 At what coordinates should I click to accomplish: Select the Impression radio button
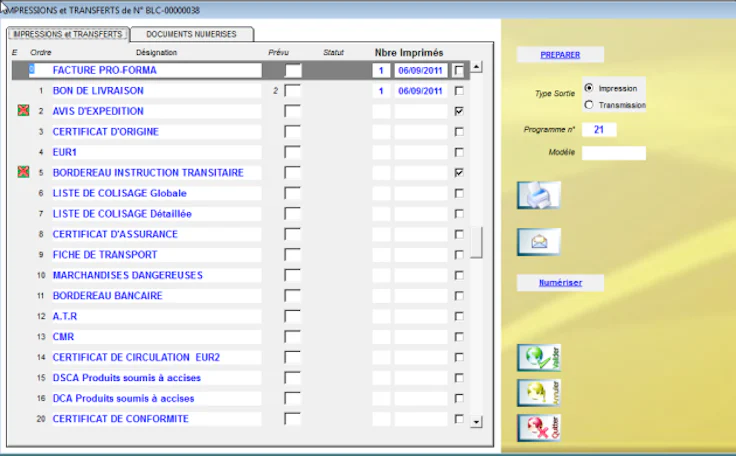click(x=589, y=88)
